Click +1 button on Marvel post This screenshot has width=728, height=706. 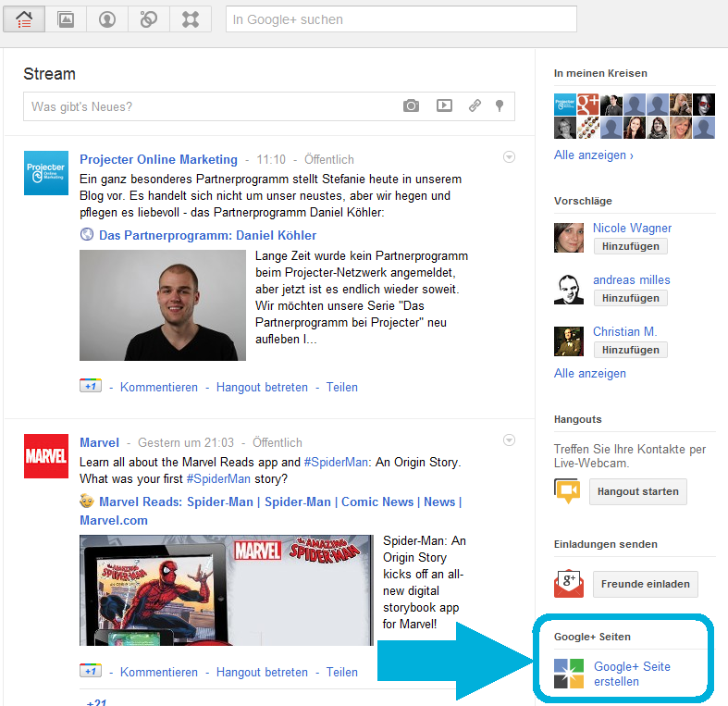[x=91, y=671]
